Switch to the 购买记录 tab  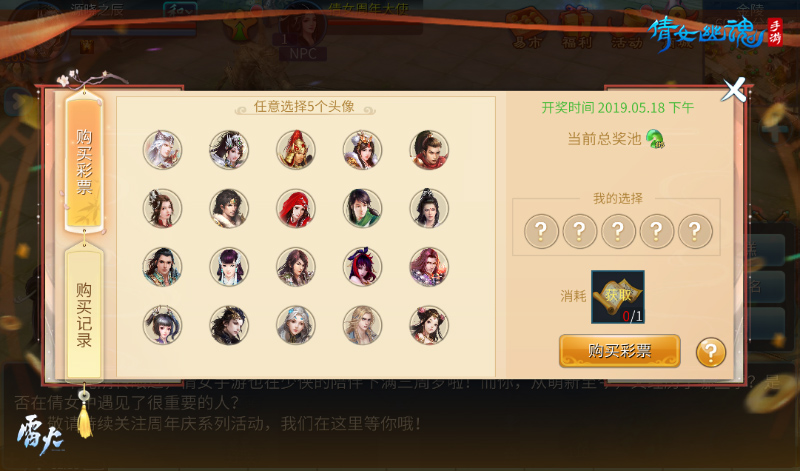tap(84, 312)
